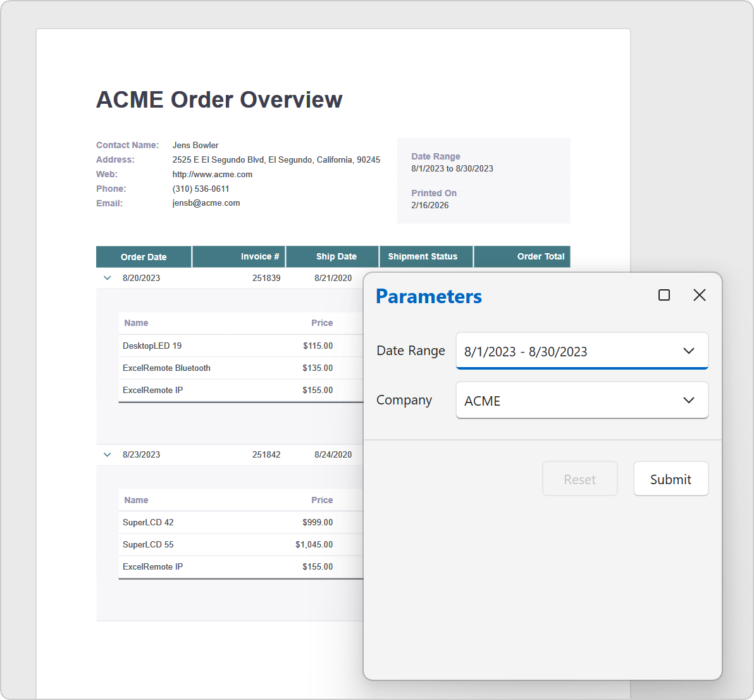Image resolution: width=754 pixels, height=700 pixels.
Task: Maximize the Parameters panel
Action: (x=664, y=295)
